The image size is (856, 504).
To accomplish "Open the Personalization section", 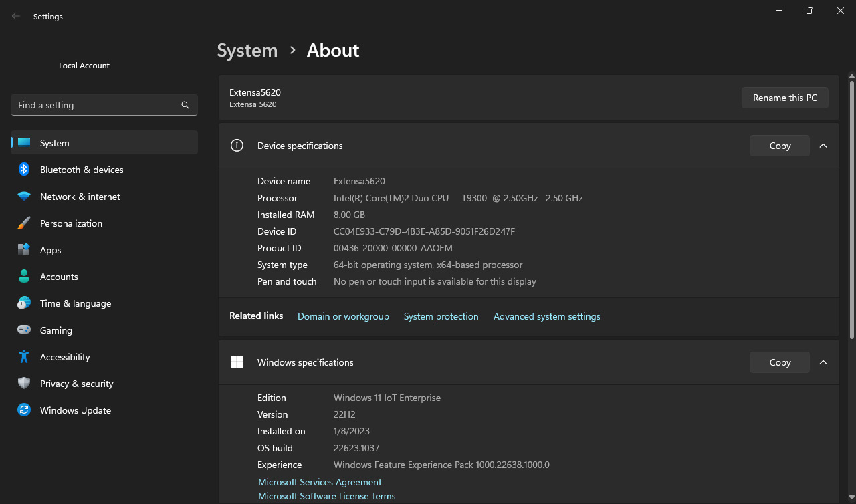I will click(x=104, y=223).
